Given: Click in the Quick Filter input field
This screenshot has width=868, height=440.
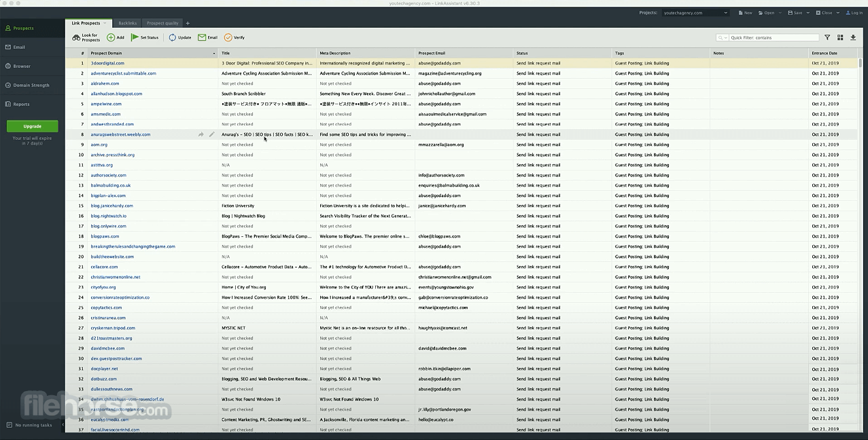Looking at the screenshot, I should click(774, 38).
